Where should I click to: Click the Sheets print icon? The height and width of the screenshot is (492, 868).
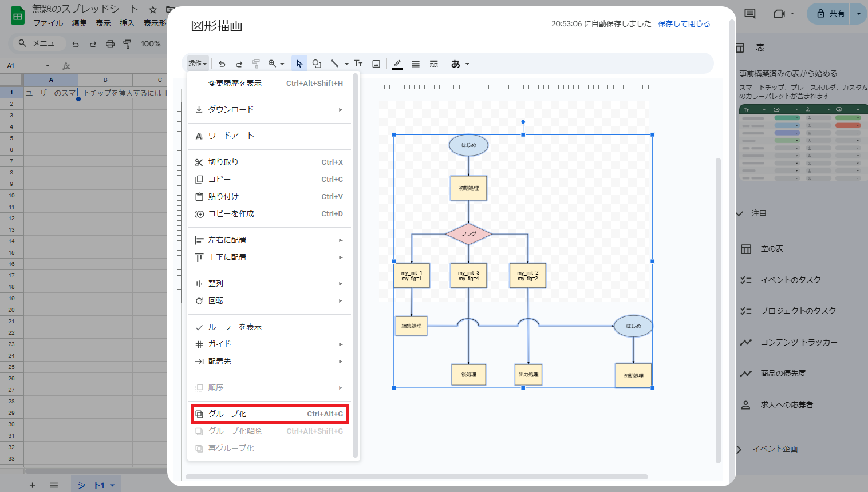coord(110,44)
